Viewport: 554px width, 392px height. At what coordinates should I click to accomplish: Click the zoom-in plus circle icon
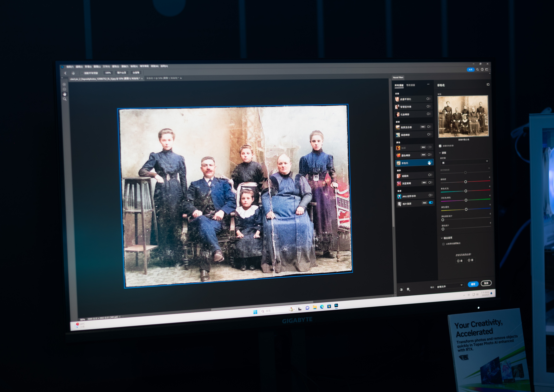point(64,84)
